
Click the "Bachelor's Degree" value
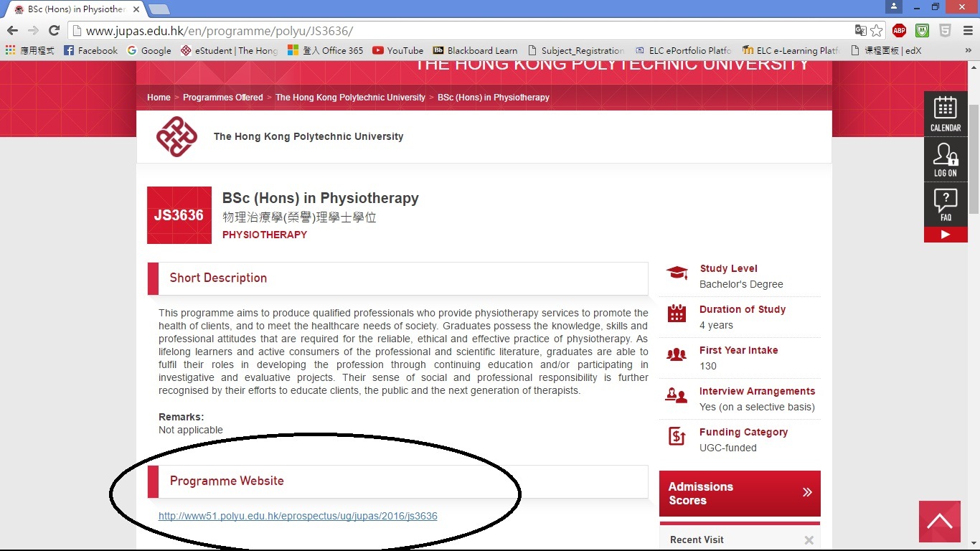pos(741,284)
